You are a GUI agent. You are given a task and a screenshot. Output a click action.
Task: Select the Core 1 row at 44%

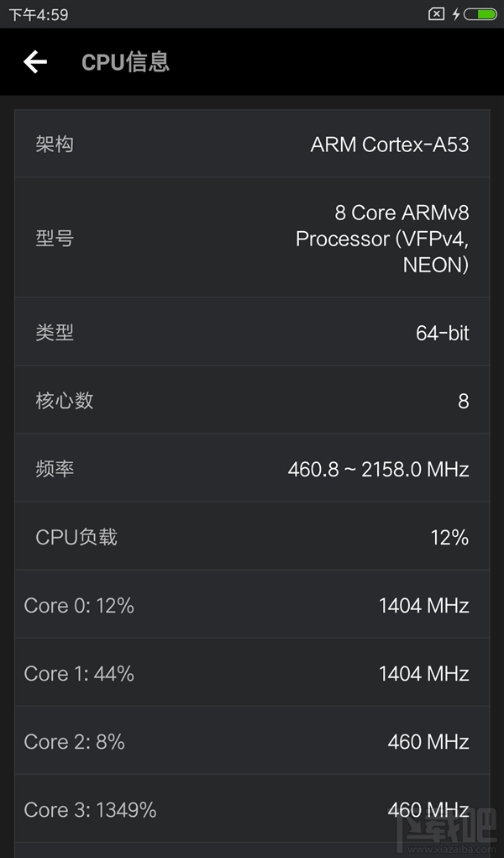coord(252,673)
